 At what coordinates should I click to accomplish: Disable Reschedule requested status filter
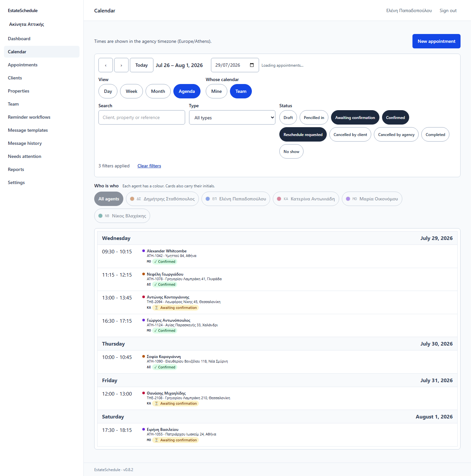coord(303,134)
